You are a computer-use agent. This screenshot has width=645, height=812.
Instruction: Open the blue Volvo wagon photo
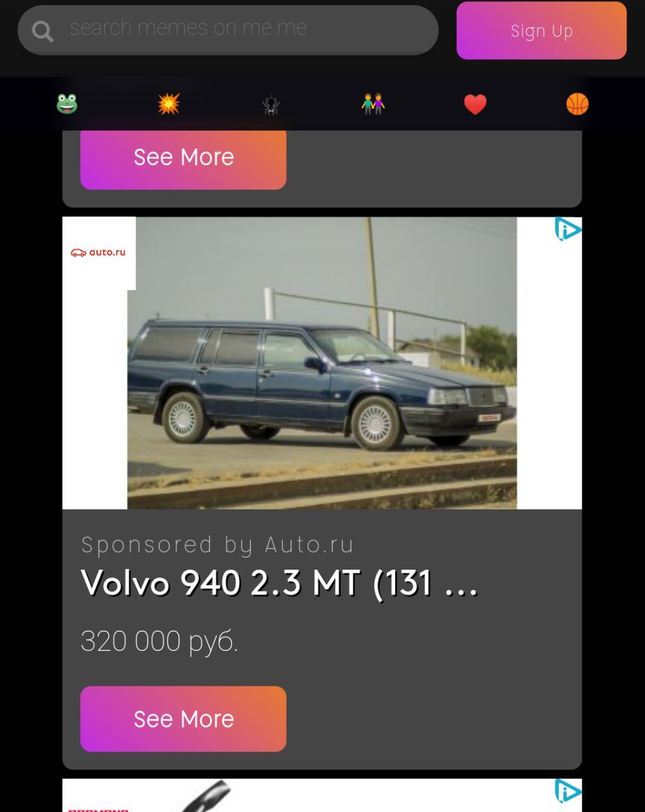coord(322,363)
